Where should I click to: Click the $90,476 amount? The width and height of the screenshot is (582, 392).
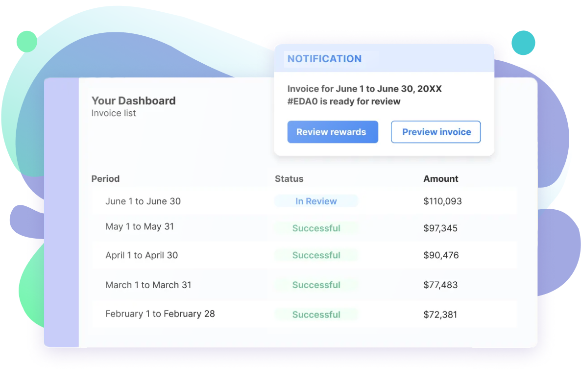click(x=441, y=255)
